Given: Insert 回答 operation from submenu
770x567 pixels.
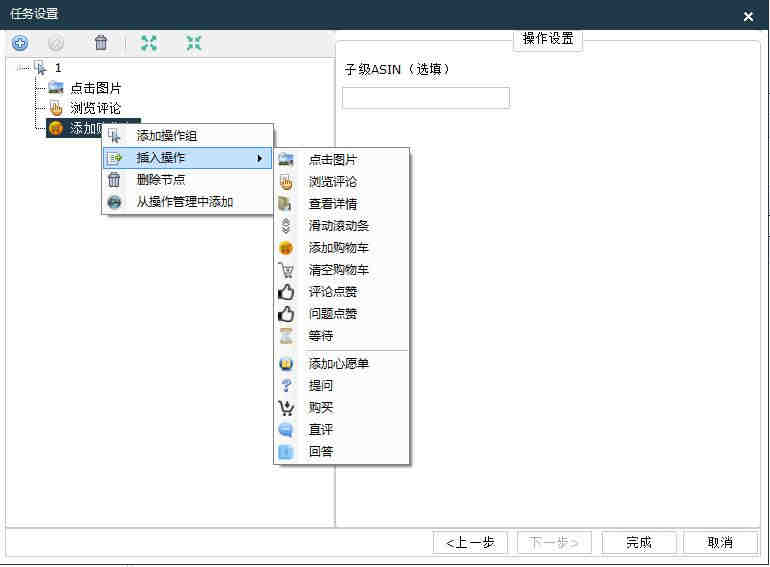Looking at the screenshot, I should coord(341,452).
